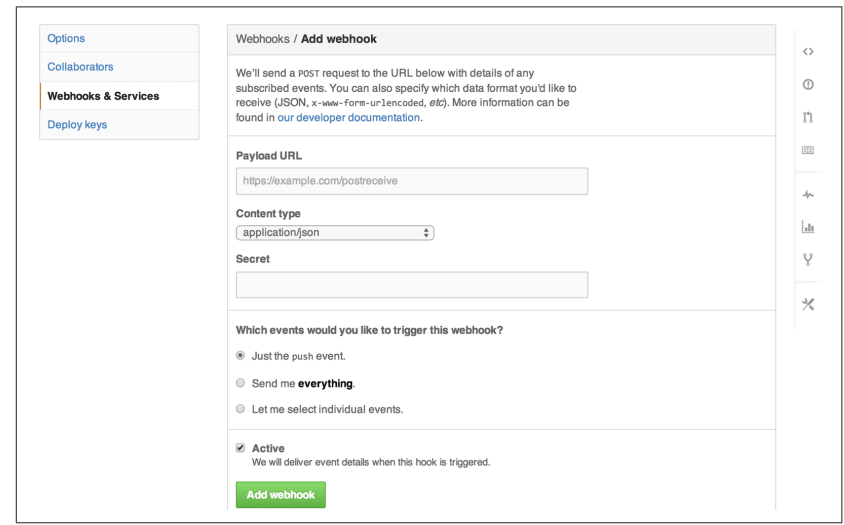Open the Settings tools icon
844x525 pixels.
(808, 304)
